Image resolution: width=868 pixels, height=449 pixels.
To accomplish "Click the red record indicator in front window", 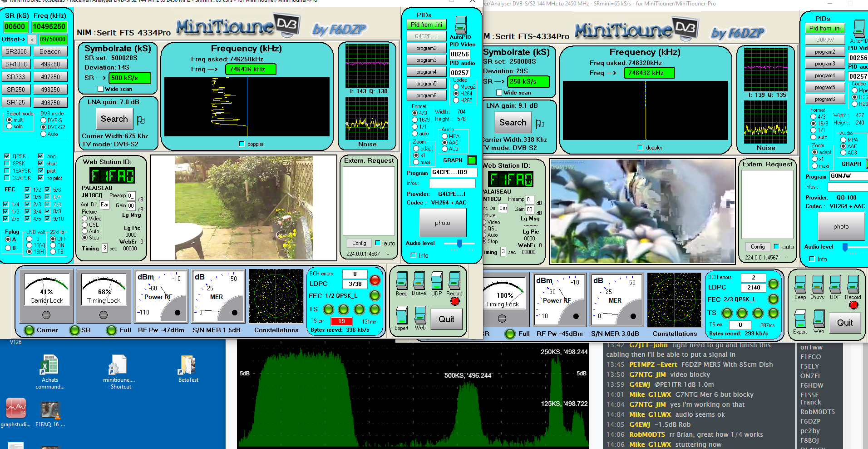I will click(x=455, y=301).
